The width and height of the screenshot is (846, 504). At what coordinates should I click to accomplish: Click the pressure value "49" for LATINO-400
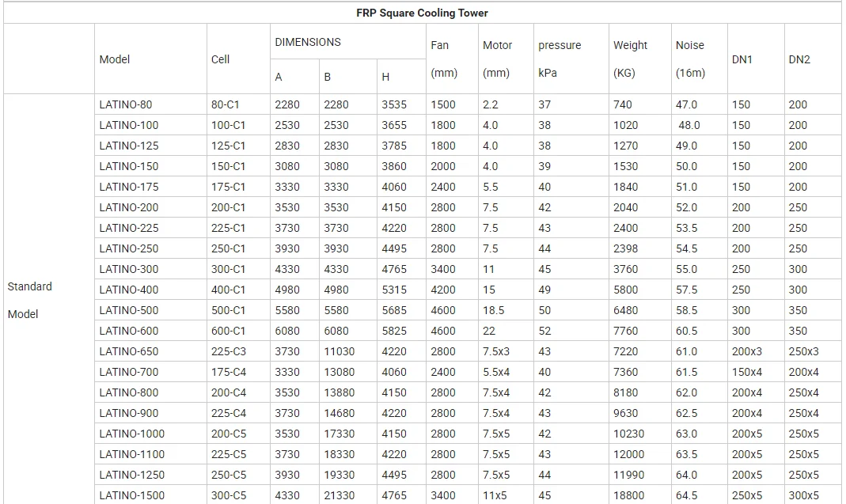tap(544, 290)
